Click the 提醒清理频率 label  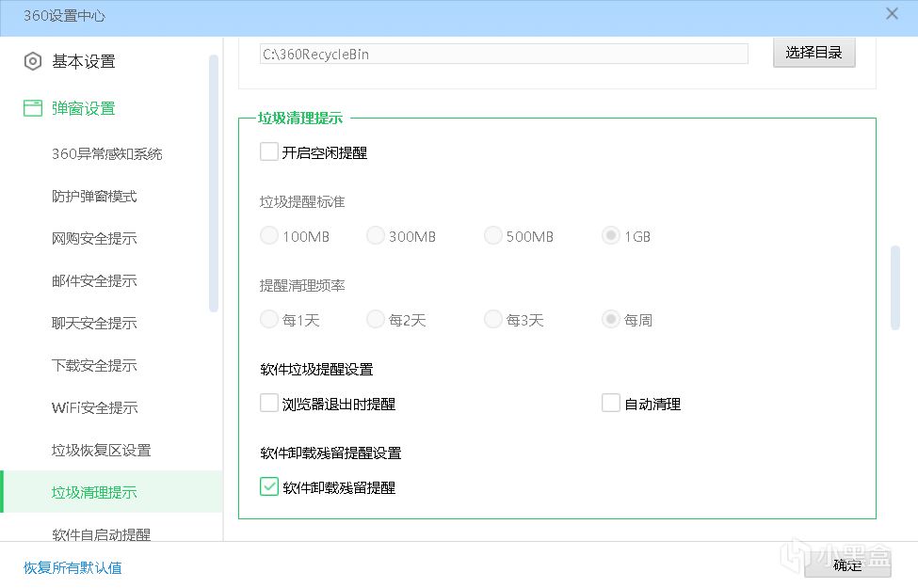point(302,285)
